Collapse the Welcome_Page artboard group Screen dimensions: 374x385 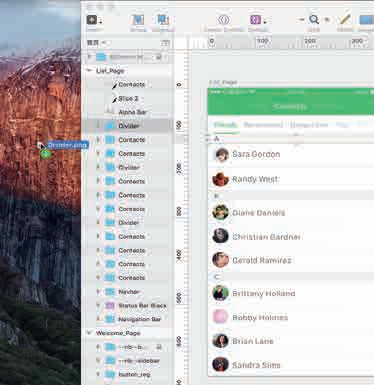[89, 333]
